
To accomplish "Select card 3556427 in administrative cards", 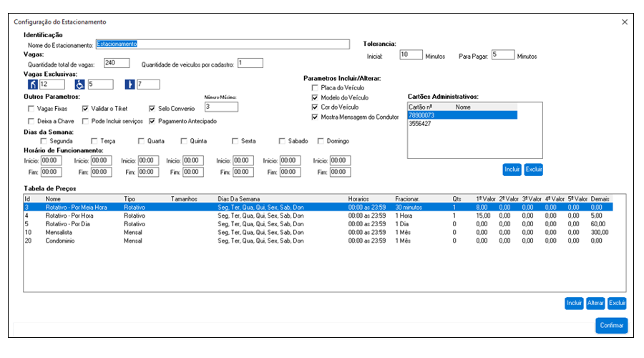I will point(419,123).
